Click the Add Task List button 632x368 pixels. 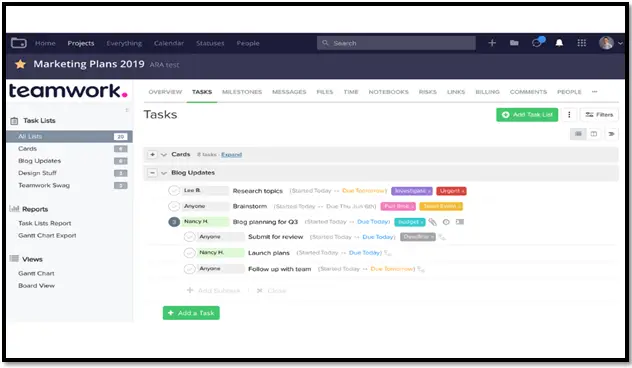pyautogui.click(x=527, y=115)
